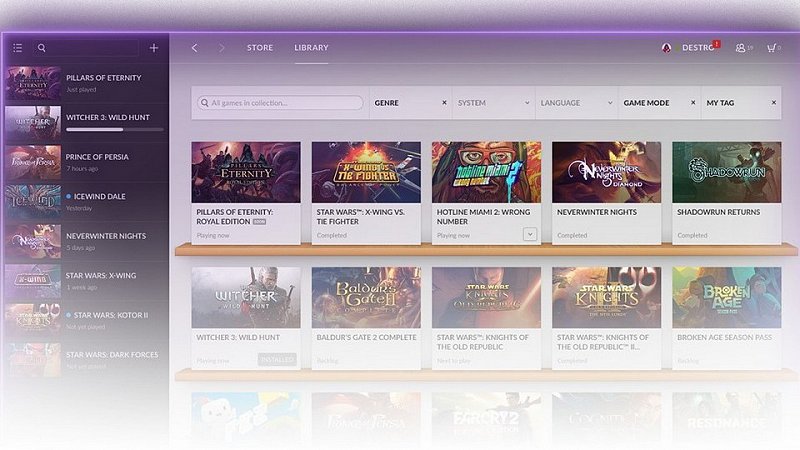Select Witcher 3: Wild Hunt in the sidebar
The image size is (800, 450).
(x=86, y=122)
